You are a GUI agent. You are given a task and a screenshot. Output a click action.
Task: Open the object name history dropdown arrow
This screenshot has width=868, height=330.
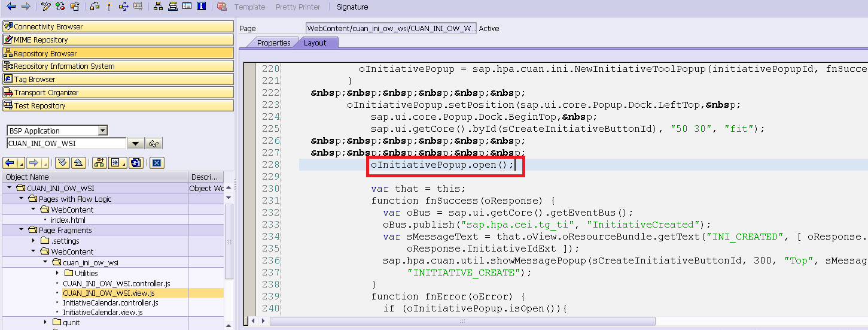(x=136, y=144)
